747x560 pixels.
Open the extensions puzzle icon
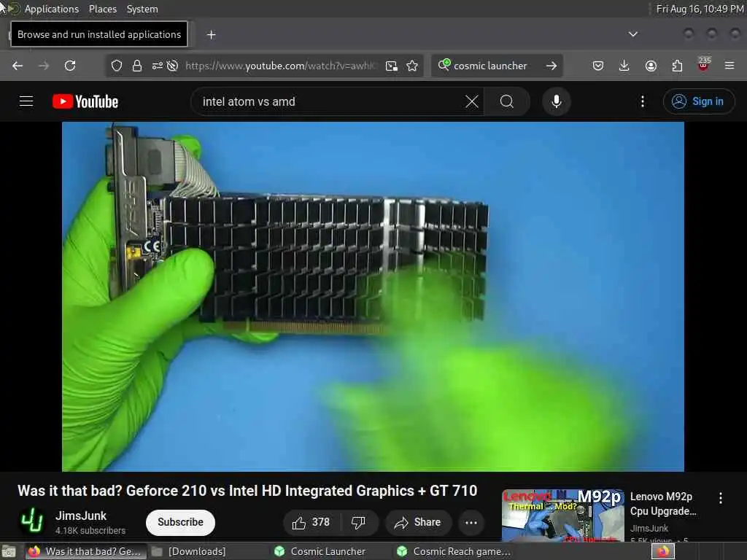pyautogui.click(x=677, y=66)
